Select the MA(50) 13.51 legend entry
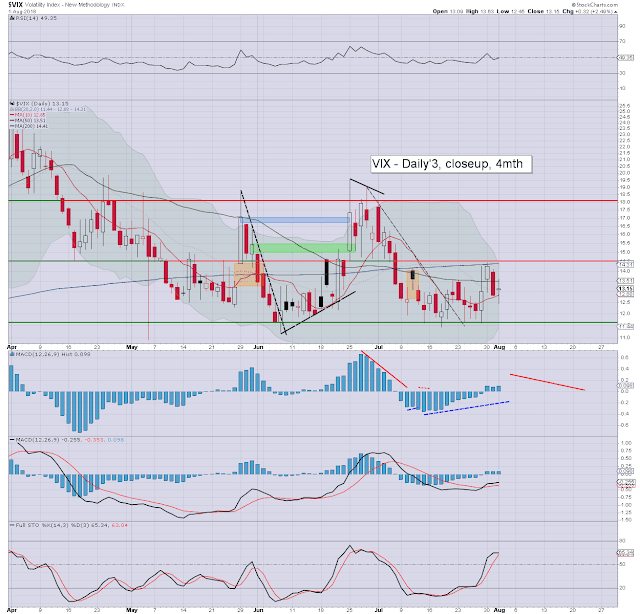The image size is (640, 614). [28, 120]
